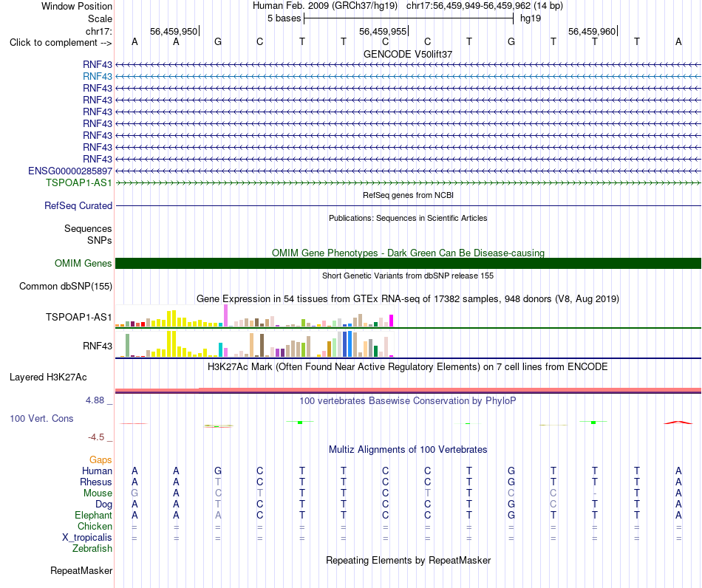Click the RefSeq Curated horizontal intron line
This screenshot has width=702, height=588.
(x=408, y=206)
